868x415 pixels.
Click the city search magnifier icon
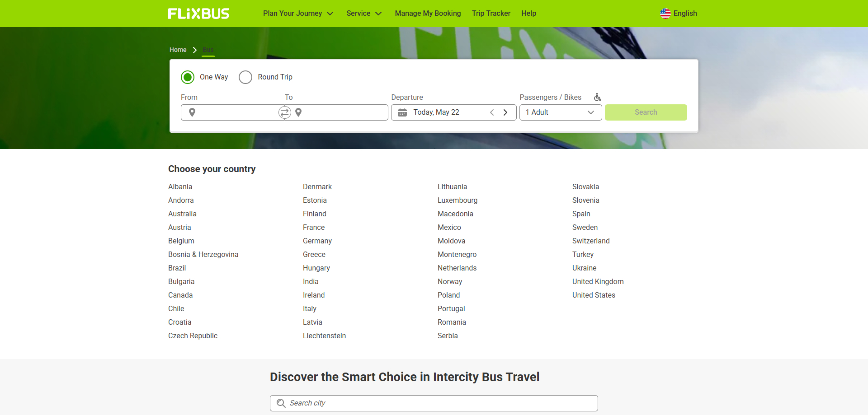click(281, 403)
